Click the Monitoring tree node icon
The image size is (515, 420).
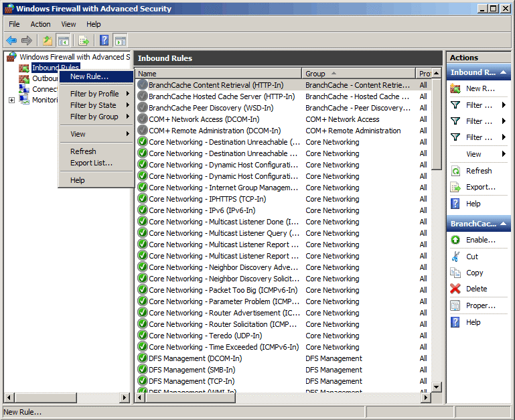24,100
